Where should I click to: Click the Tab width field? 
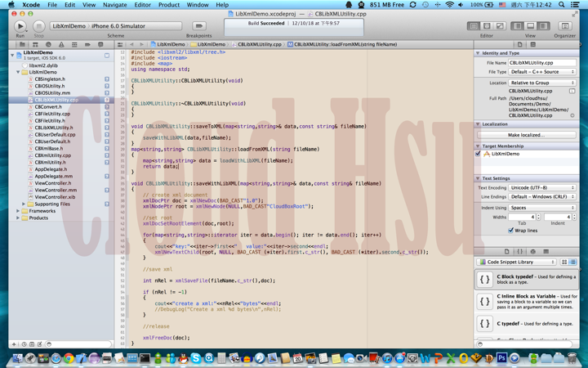522,217
